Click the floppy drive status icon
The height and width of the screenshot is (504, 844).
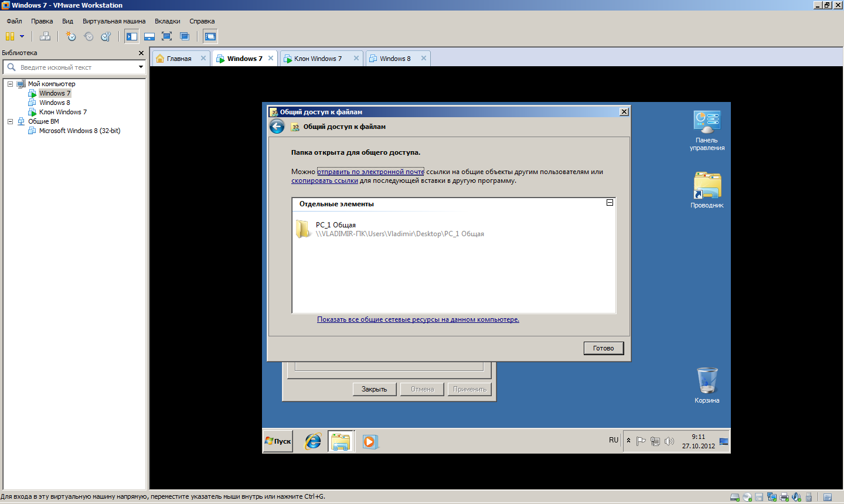pos(759,498)
